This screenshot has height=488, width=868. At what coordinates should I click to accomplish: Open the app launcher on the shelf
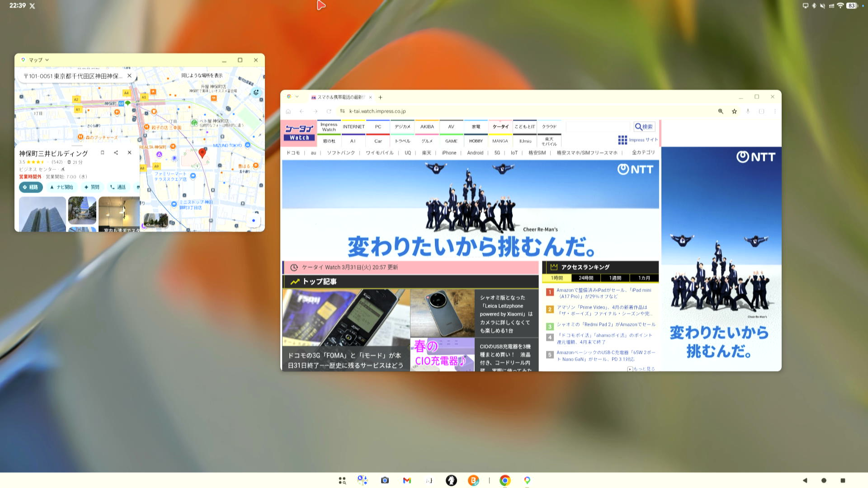[341, 480]
